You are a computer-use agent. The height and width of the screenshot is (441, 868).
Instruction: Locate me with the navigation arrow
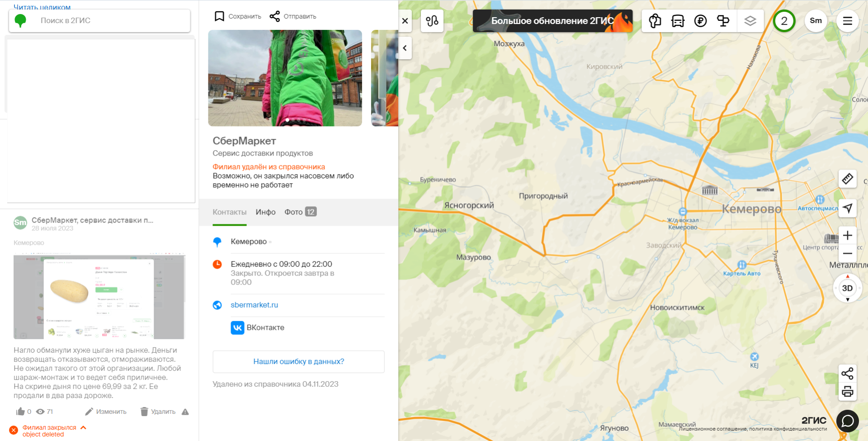(x=847, y=208)
